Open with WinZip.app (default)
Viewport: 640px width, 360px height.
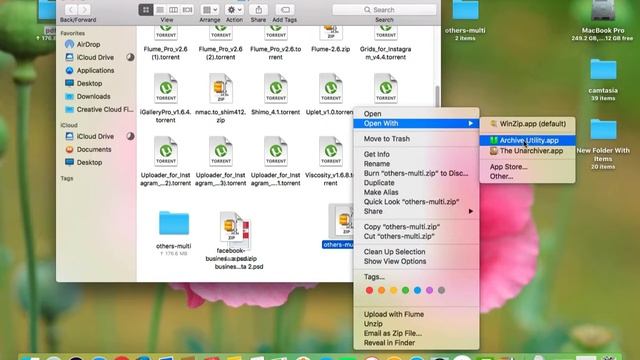[x=527, y=124]
